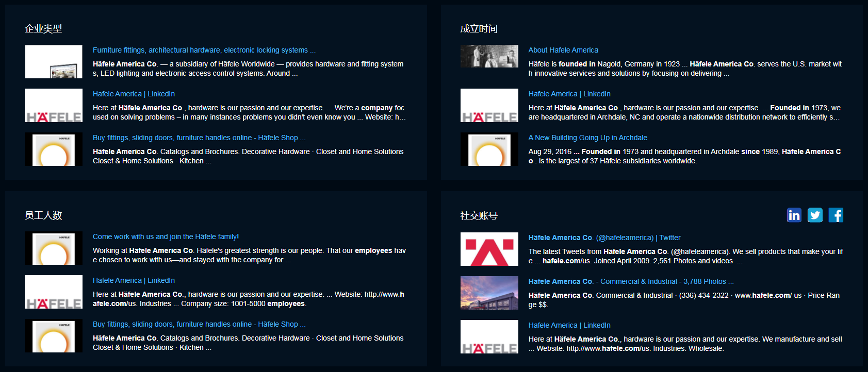
Task: Click building photo thumbnail for Commercial & Industrial
Action: pyautogui.click(x=489, y=293)
